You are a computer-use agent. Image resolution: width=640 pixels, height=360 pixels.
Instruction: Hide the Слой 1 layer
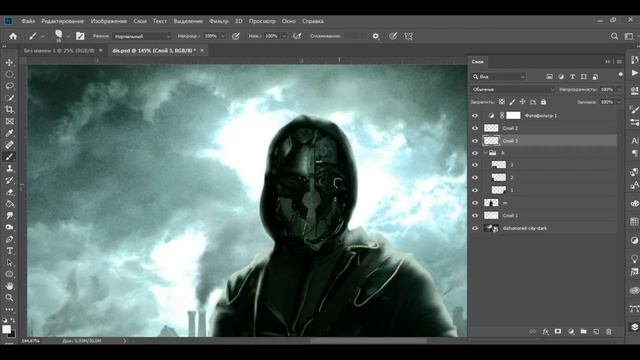[475, 216]
